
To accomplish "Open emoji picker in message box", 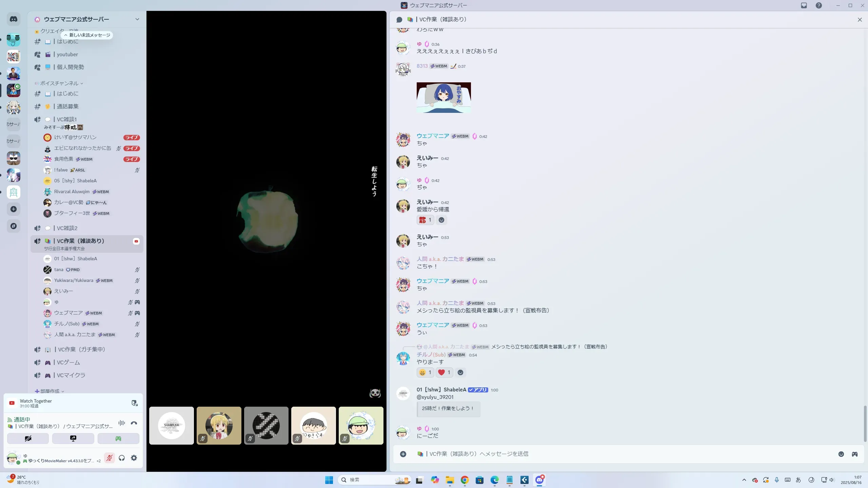I will pos(841,454).
